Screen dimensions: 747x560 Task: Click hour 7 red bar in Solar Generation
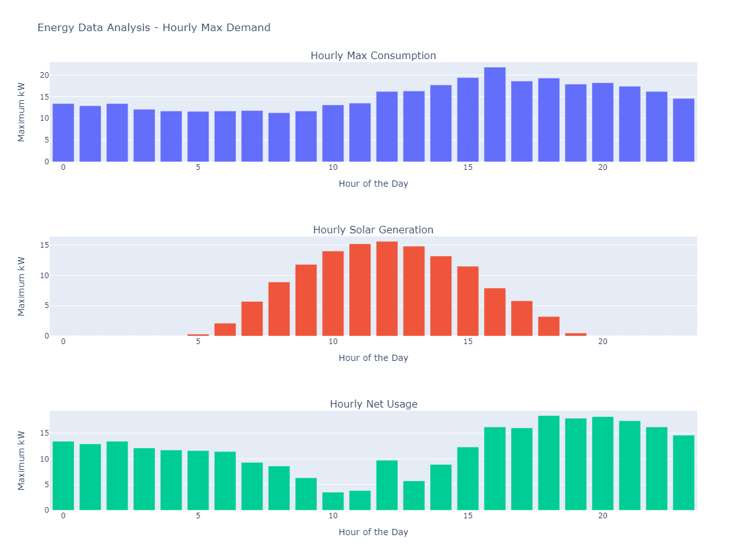coord(252,319)
